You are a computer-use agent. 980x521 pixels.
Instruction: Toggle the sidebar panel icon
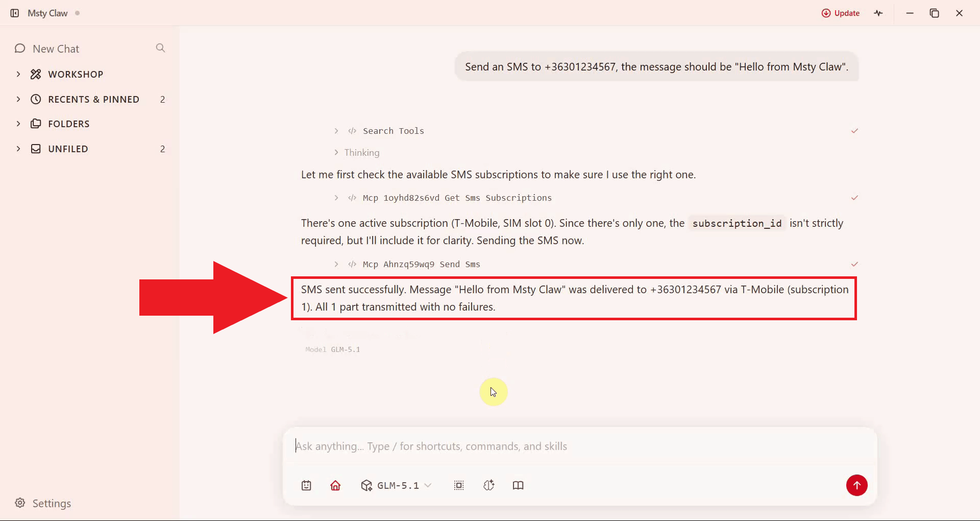(15, 13)
